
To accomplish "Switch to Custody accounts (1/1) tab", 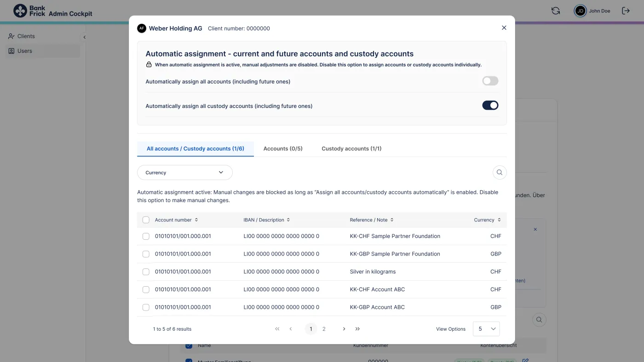I will [x=351, y=148].
